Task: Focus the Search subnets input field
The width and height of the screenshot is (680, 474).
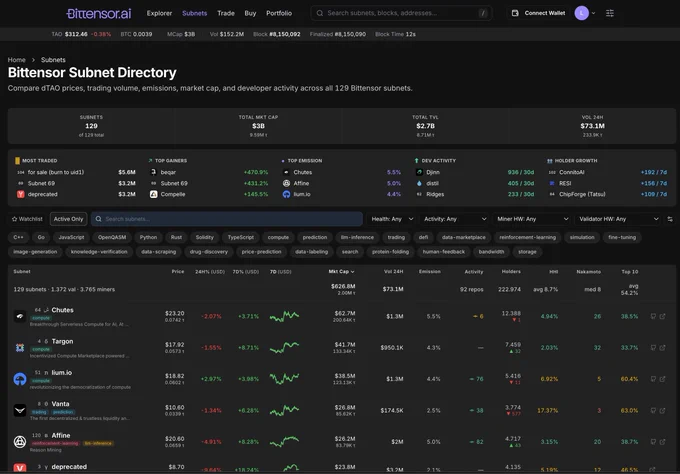Action: coord(227,219)
